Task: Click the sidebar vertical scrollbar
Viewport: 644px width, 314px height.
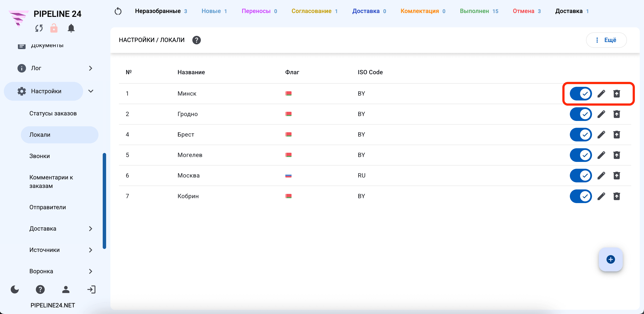Action: pyautogui.click(x=104, y=201)
